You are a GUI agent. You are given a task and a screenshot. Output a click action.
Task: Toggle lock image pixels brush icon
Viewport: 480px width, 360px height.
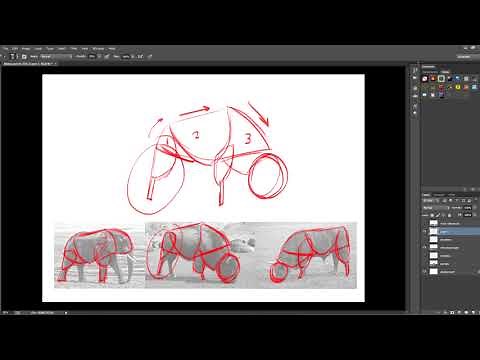[438, 215]
